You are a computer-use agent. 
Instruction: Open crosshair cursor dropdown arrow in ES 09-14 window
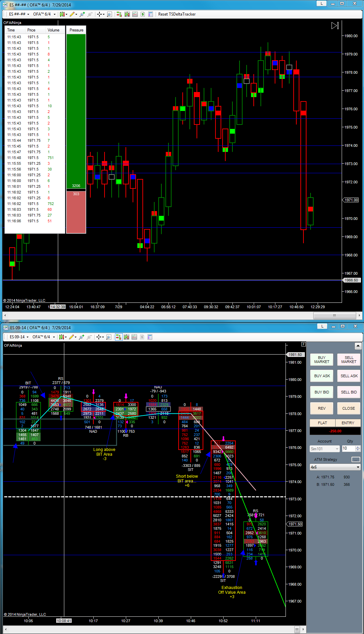click(x=103, y=337)
